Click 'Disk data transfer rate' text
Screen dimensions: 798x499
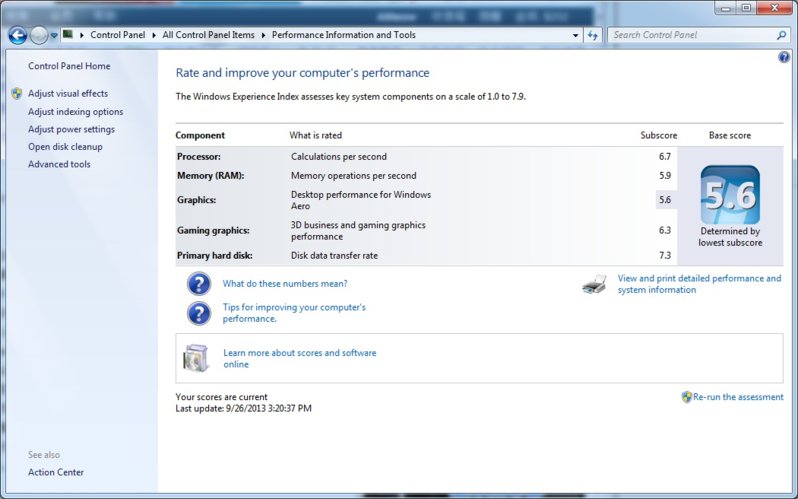[334, 256]
